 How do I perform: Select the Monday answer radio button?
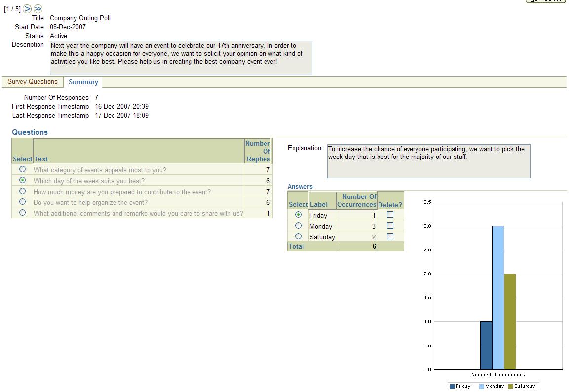point(298,226)
